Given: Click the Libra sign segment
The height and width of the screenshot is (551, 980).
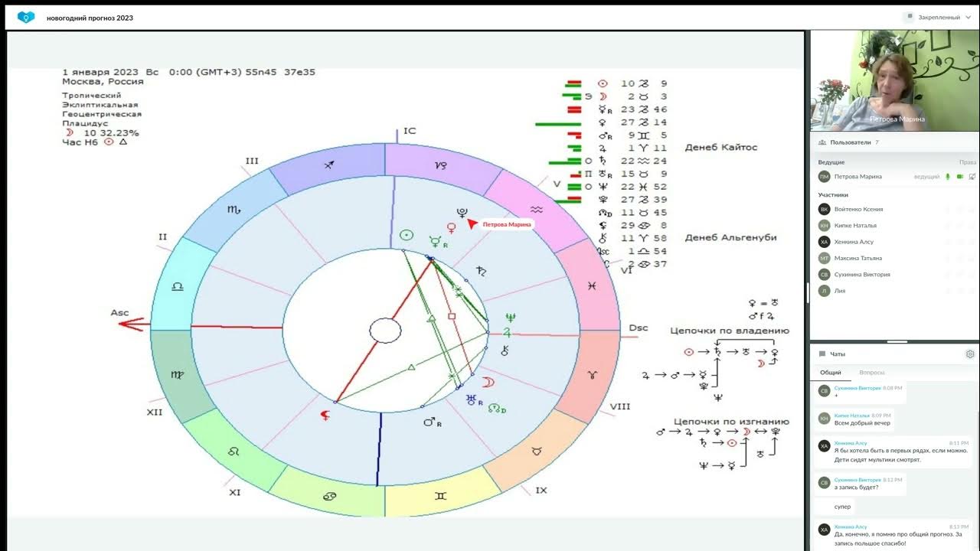Looking at the screenshot, I should (177, 286).
